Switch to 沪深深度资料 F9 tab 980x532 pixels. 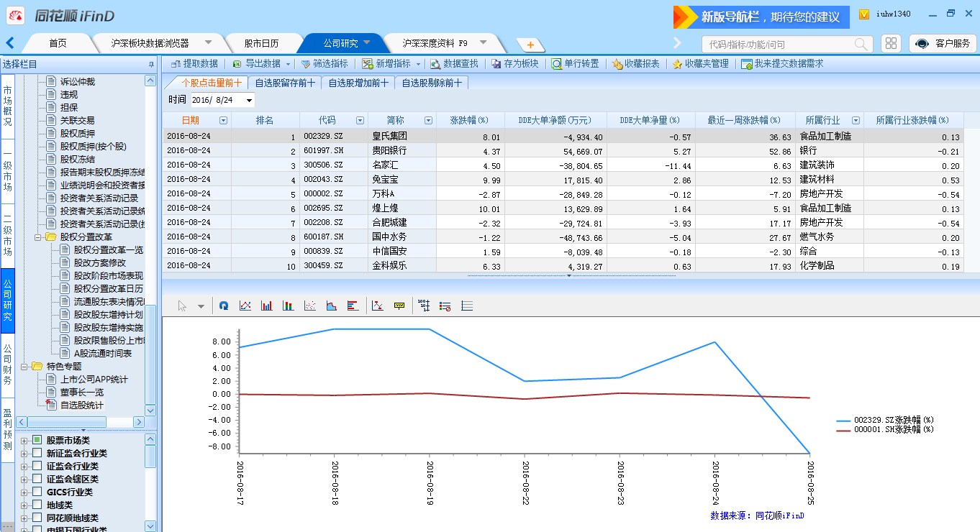[445, 43]
